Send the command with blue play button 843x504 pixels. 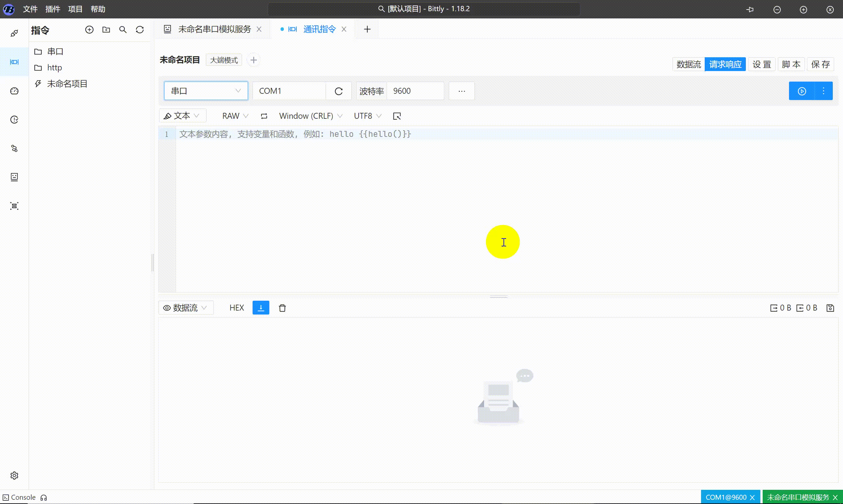coord(802,91)
